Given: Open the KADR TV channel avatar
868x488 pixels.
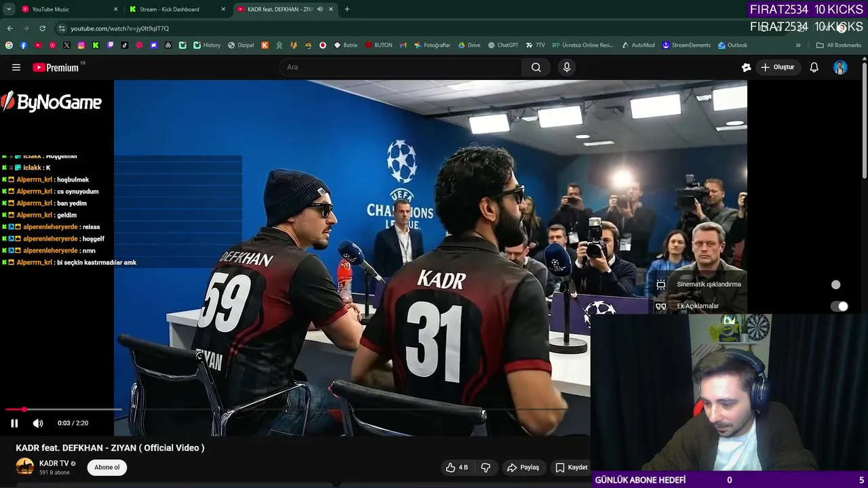Looking at the screenshot, I should click(x=25, y=467).
